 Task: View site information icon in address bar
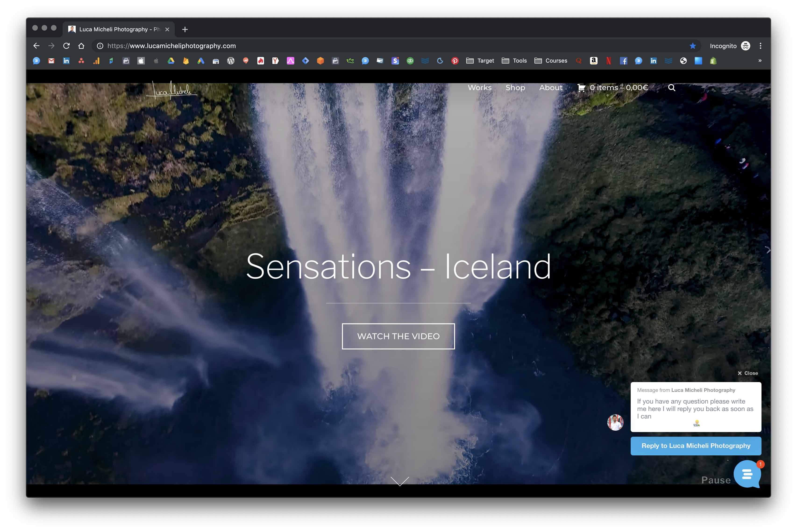pos(100,46)
